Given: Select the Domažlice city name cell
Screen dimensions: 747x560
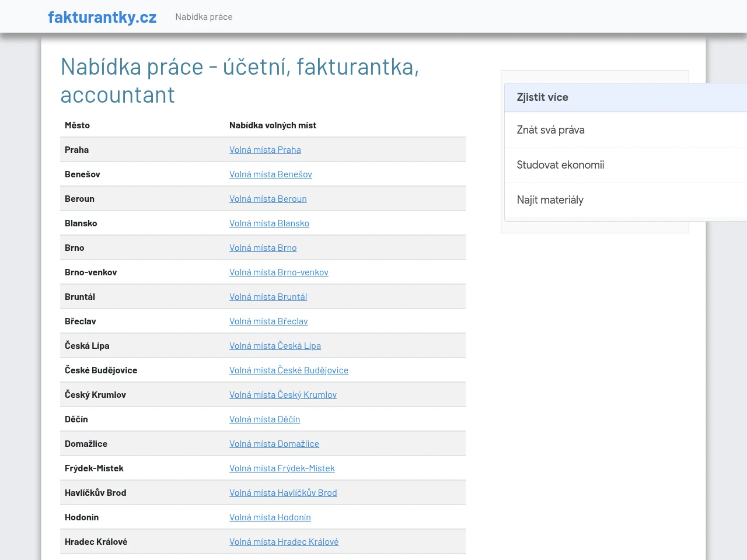Looking at the screenshot, I should [x=142, y=444].
